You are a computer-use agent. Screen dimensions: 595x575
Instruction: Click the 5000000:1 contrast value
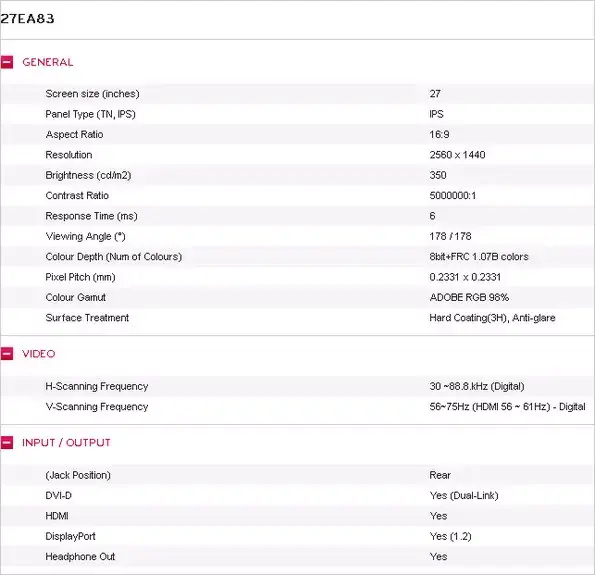(x=453, y=195)
